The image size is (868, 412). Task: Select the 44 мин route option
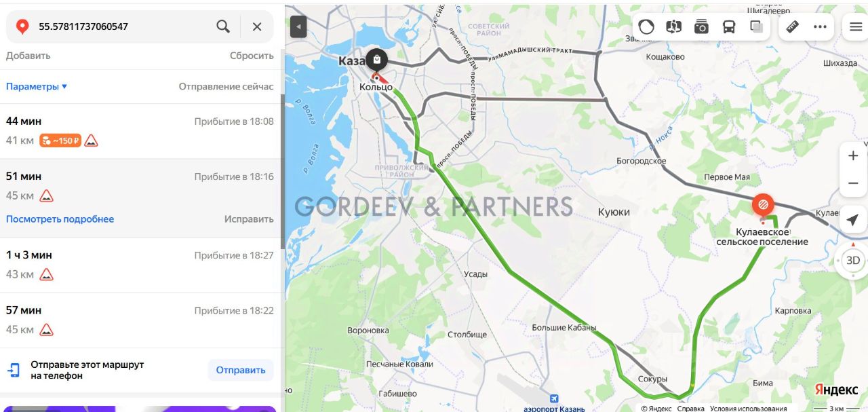pos(140,131)
